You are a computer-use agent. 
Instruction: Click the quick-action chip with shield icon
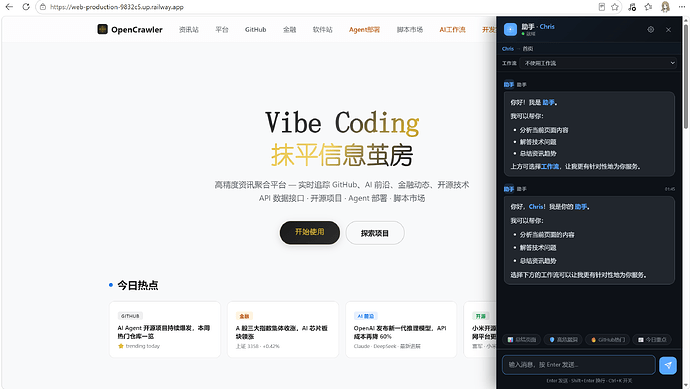pos(564,340)
